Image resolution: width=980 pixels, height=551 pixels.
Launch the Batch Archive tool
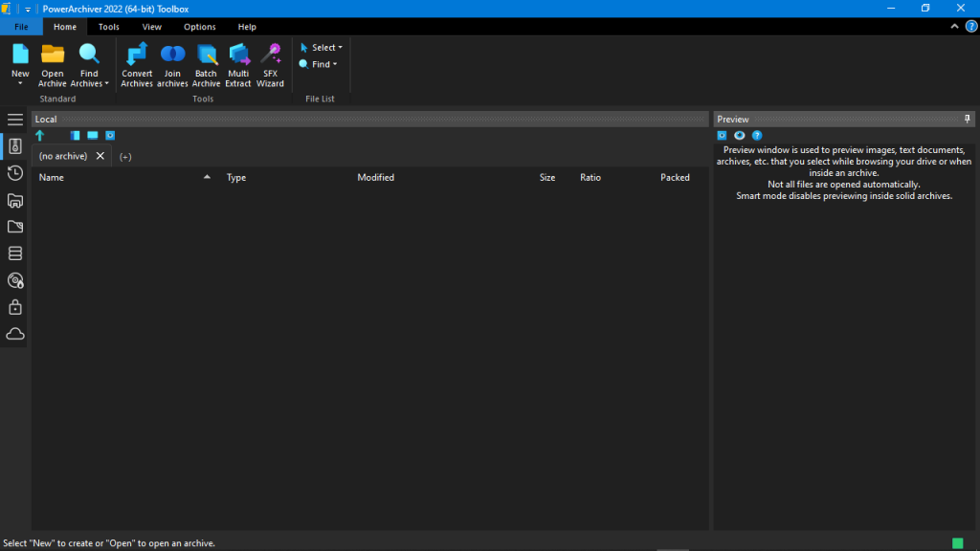[x=206, y=63]
